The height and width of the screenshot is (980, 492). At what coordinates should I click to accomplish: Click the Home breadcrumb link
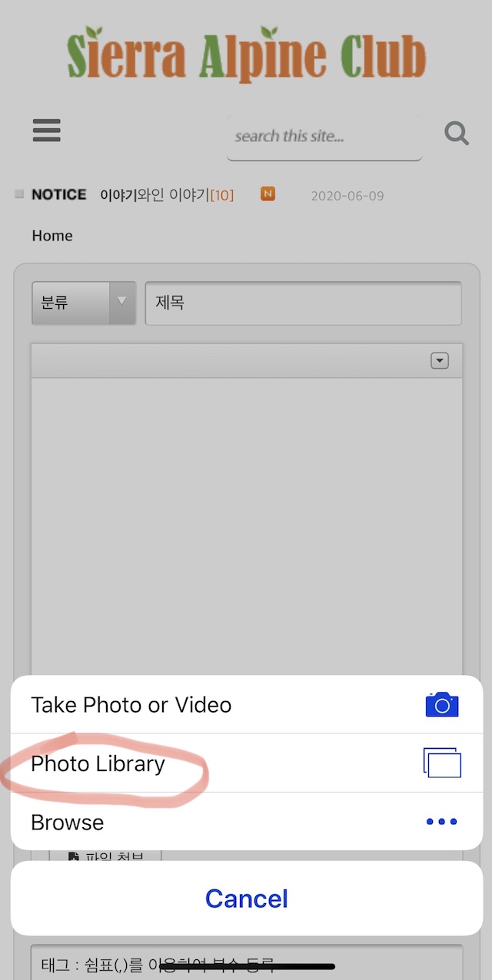pos(52,236)
